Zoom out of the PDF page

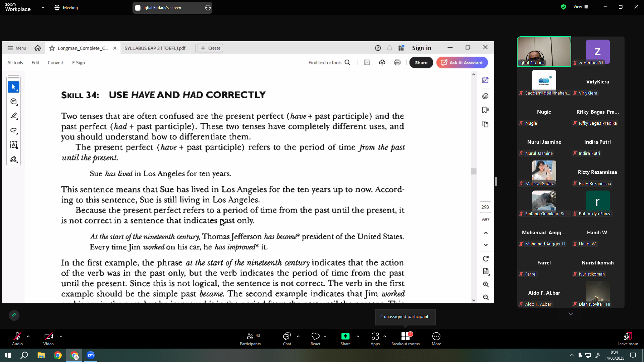coord(486,297)
